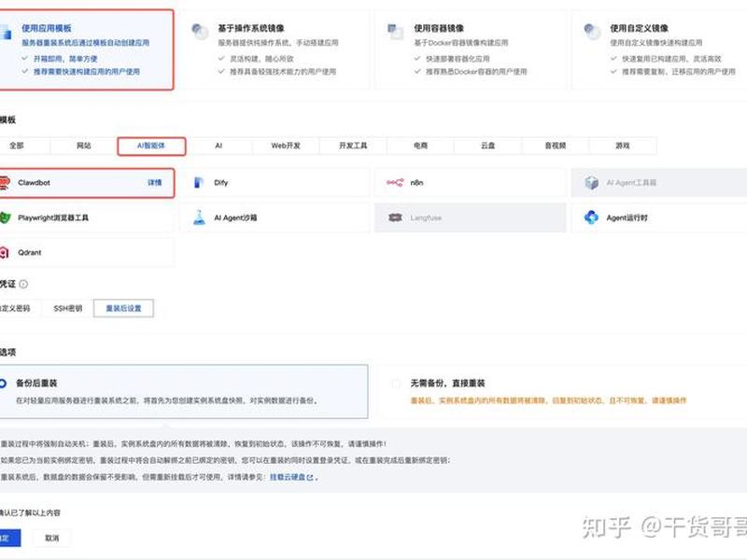Select the 使用自定义镜像 card title

pos(639,29)
